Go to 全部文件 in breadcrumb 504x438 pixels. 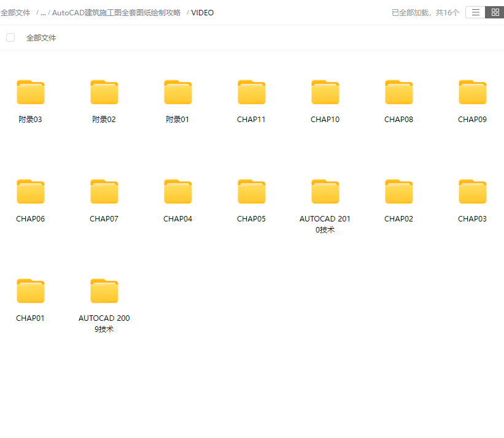coord(15,13)
